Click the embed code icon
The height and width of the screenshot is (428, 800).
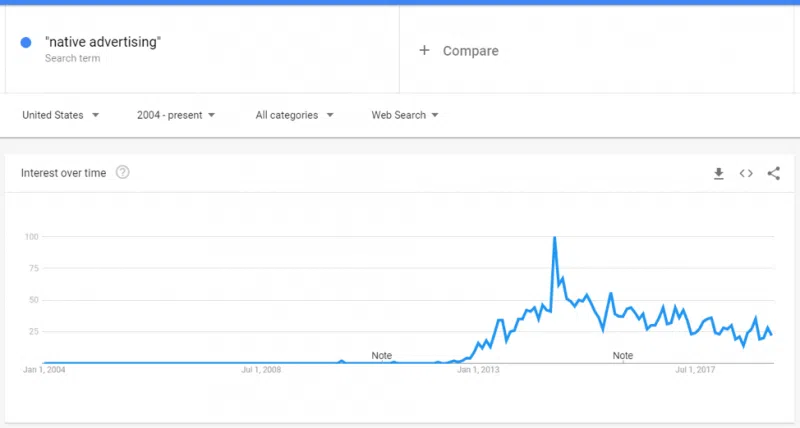tap(746, 173)
